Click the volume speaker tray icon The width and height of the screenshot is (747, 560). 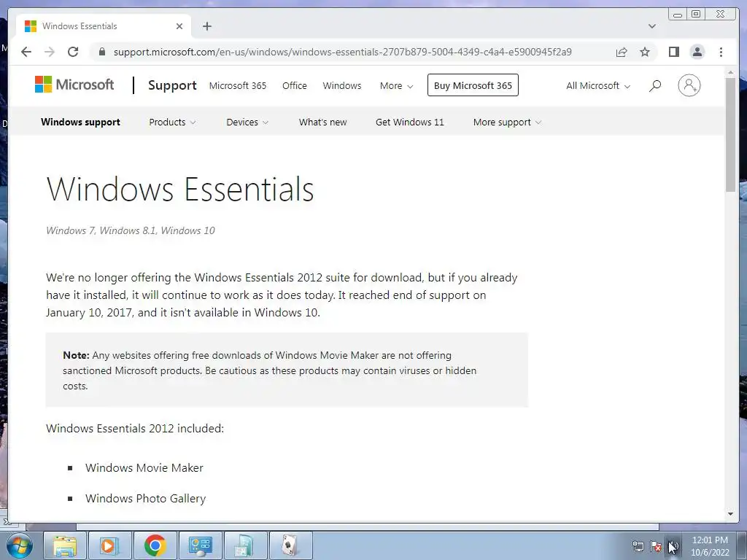pos(673,546)
